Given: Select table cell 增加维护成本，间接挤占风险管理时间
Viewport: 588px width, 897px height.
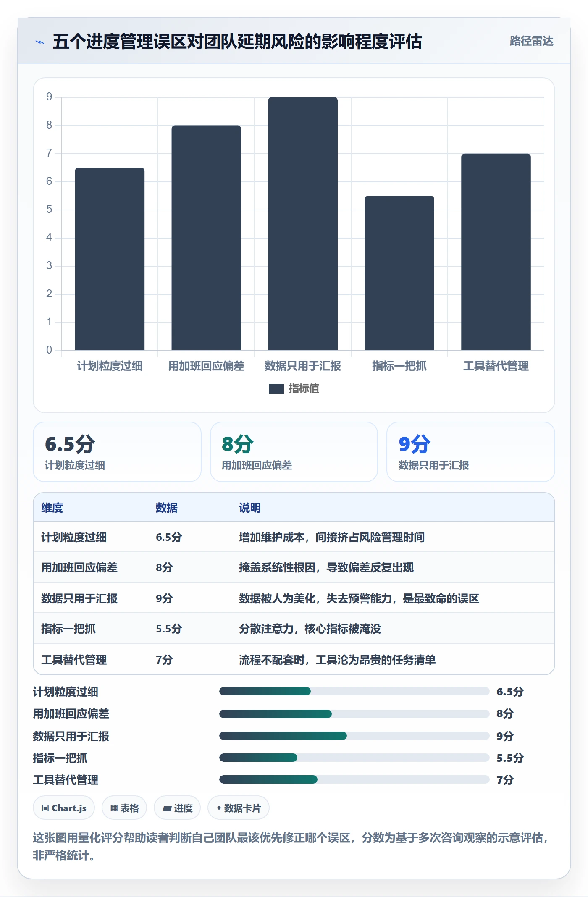Looking at the screenshot, I should tap(332, 537).
